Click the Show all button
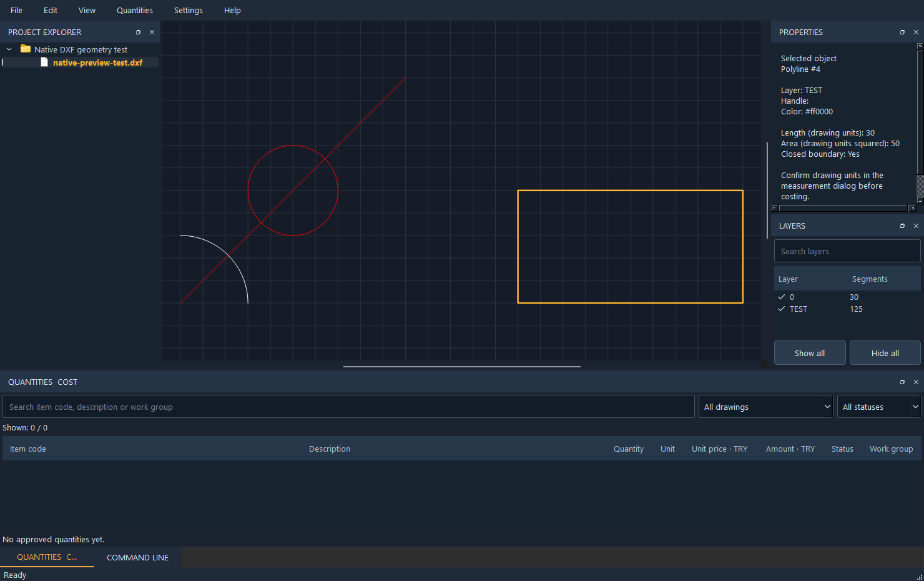Image resolution: width=924 pixels, height=581 pixels. (x=810, y=353)
